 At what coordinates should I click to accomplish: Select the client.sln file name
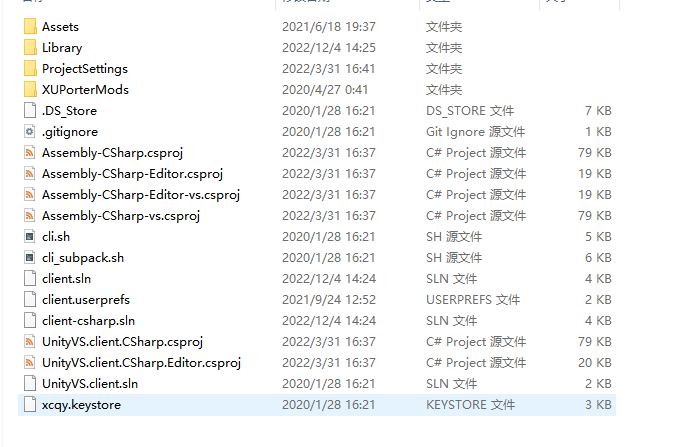67,279
